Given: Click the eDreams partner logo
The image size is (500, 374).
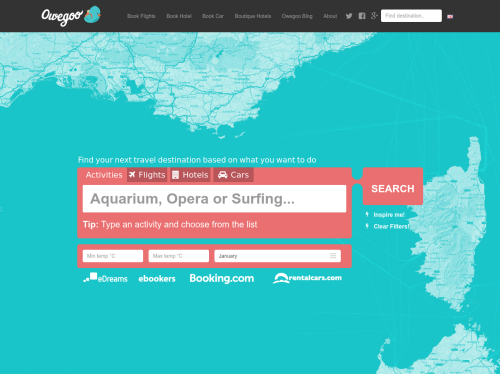Looking at the screenshot, I should [105, 278].
